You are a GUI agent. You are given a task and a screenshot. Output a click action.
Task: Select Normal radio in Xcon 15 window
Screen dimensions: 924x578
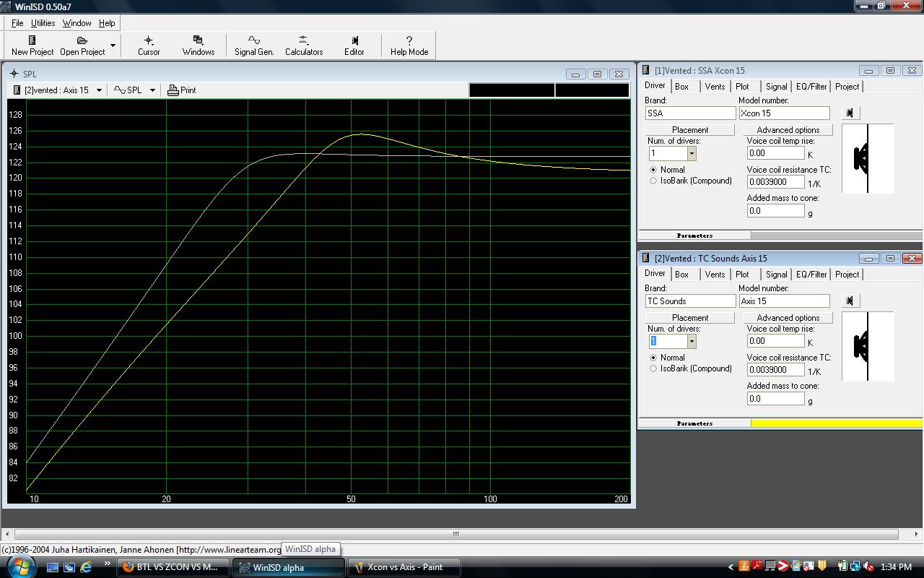click(x=653, y=170)
